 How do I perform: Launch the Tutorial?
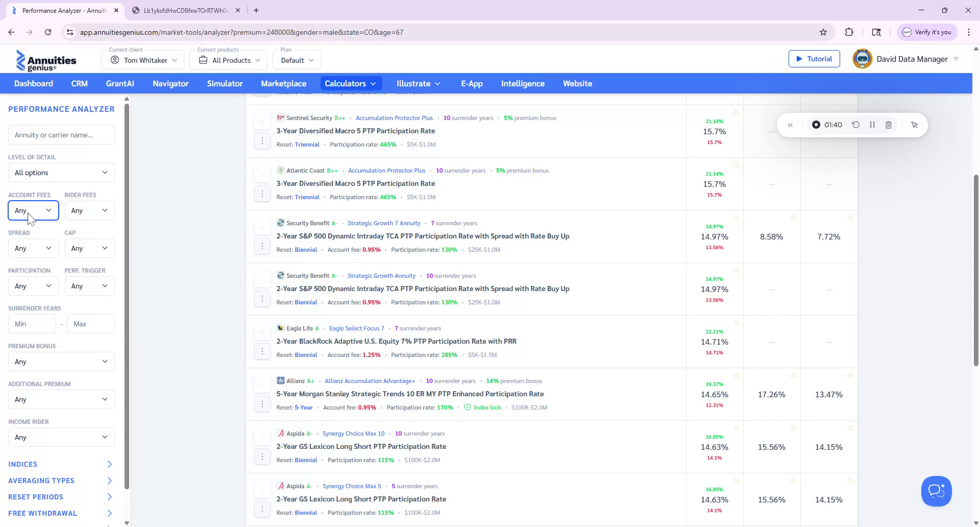pyautogui.click(x=814, y=58)
